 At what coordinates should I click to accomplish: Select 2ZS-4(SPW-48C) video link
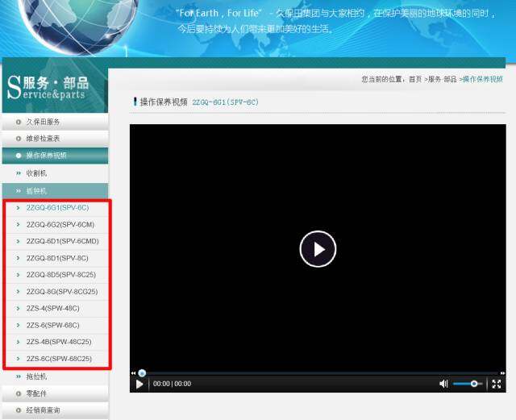coord(52,309)
